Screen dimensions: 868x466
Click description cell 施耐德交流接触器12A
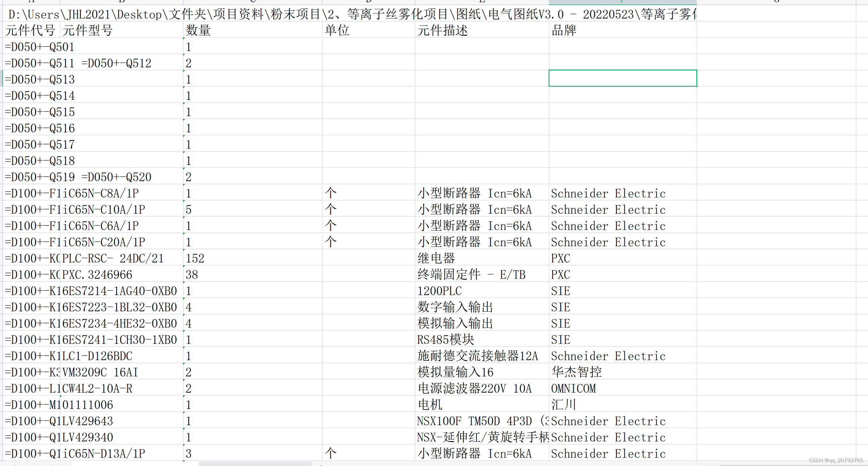pos(482,355)
